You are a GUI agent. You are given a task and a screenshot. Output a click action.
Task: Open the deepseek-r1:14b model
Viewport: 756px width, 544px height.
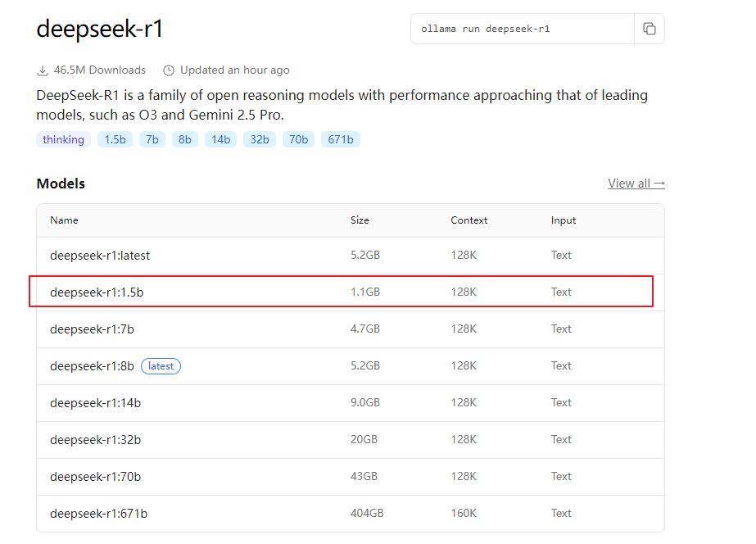(96, 403)
